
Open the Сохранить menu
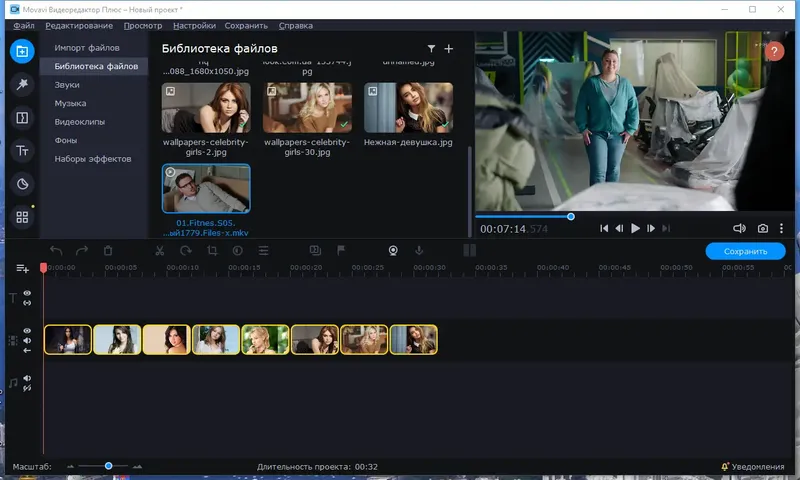(x=246, y=26)
